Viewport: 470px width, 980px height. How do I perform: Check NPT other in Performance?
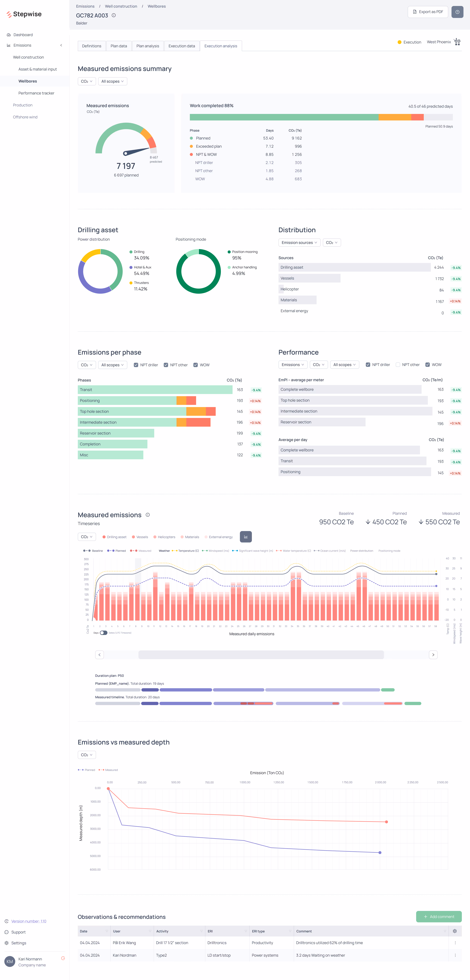point(398,365)
